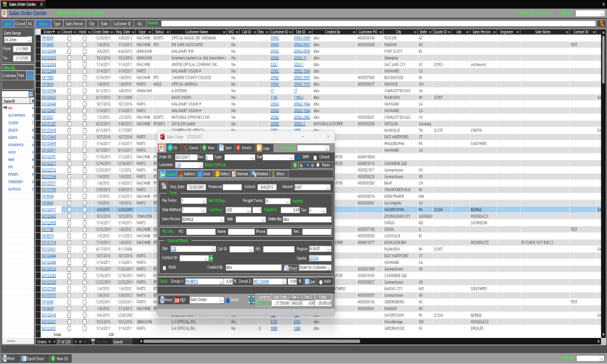Click the Copy icon in order dialog
This screenshot has width=607, height=364.
tap(263, 147)
